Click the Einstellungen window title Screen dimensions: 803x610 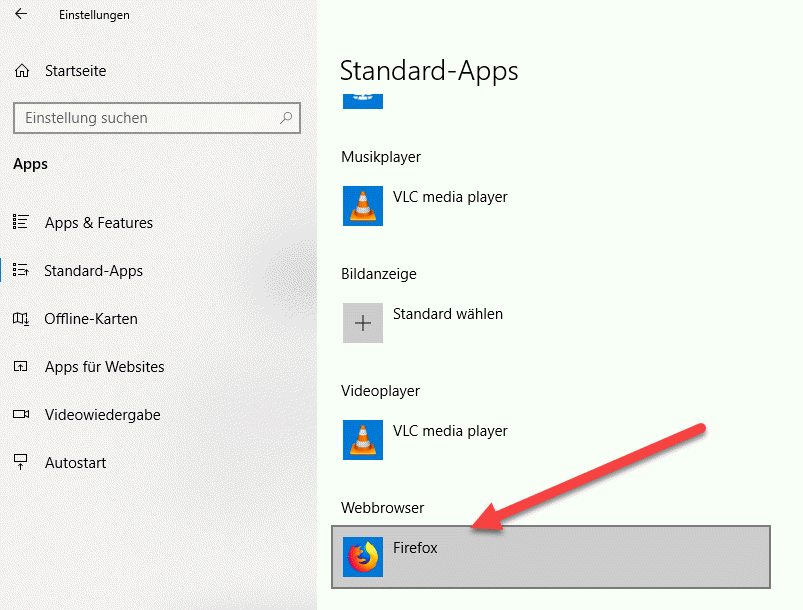[x=94, y=15]
